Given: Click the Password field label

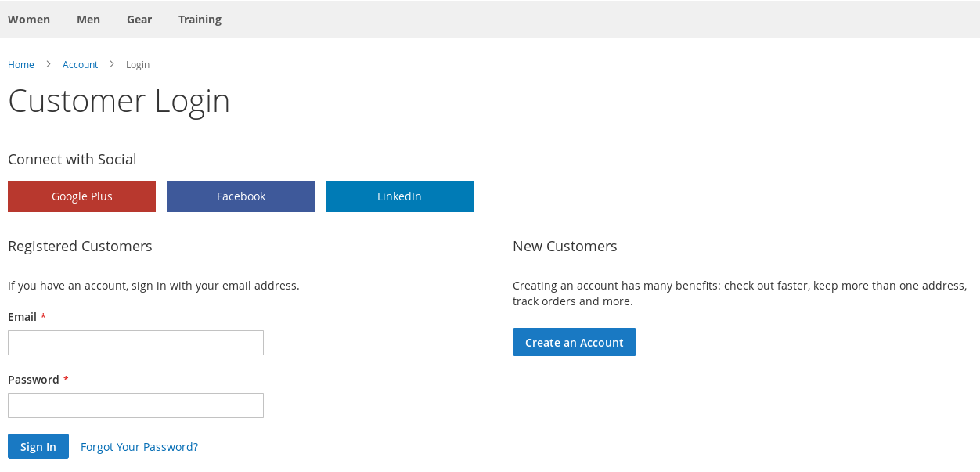Looking at the screenshot, I should pos(34,380).
